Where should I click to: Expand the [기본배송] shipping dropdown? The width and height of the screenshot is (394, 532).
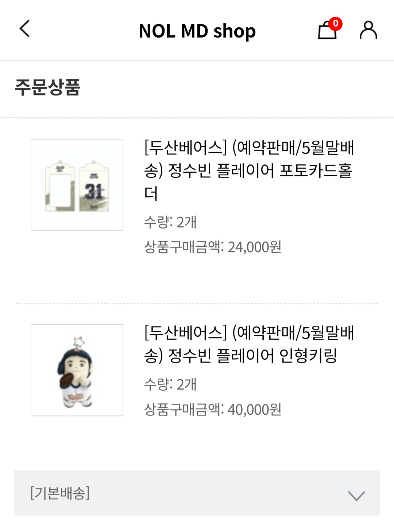[197, 493]
